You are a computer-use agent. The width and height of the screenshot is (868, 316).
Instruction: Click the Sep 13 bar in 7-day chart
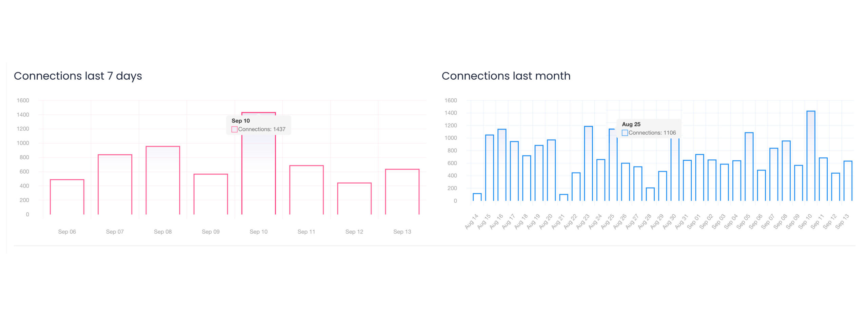pos(402,192)
